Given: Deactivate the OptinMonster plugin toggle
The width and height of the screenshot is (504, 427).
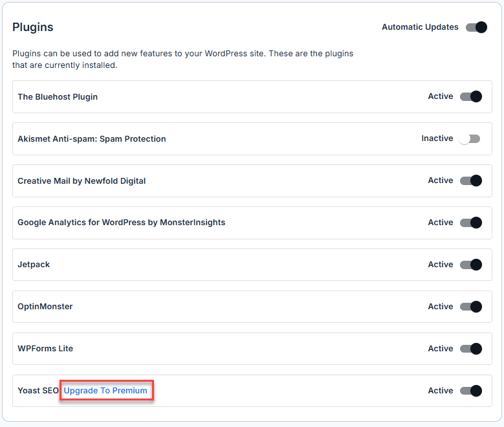Looking at the screenshot, I should pyautogui.click(x=471, y=307).
